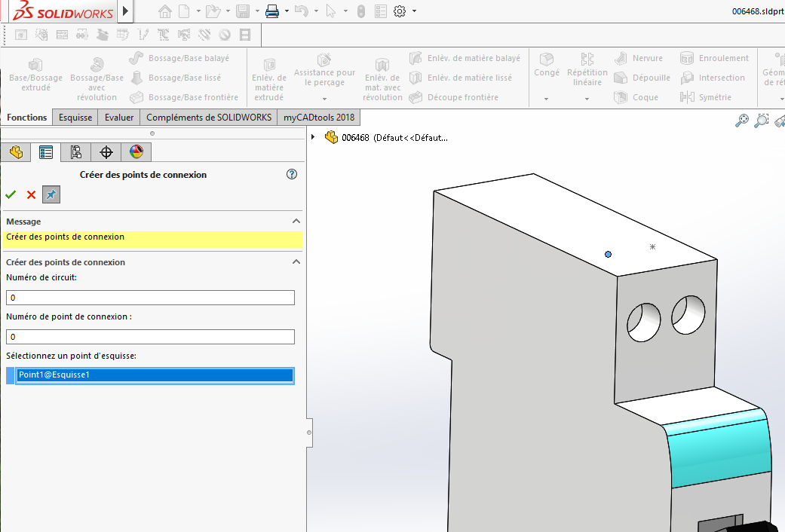Open the dropdown arrow next to Open

[228, 11]
